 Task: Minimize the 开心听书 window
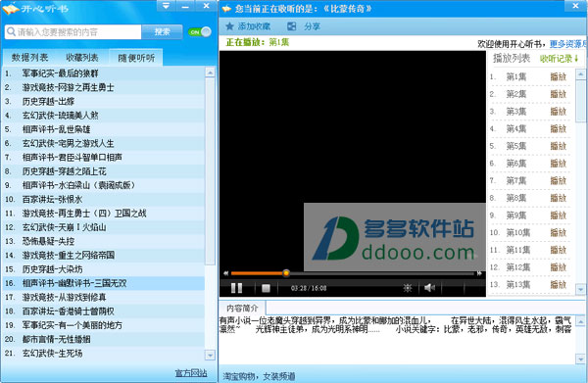[185, 6]
